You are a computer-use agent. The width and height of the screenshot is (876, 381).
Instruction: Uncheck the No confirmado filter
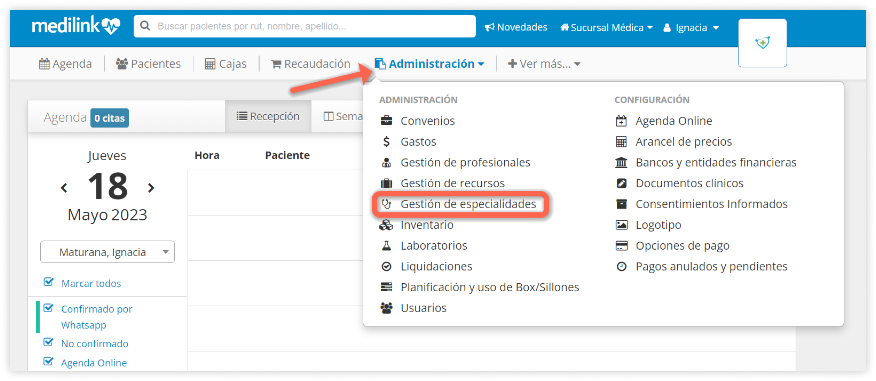coord(48,342)
